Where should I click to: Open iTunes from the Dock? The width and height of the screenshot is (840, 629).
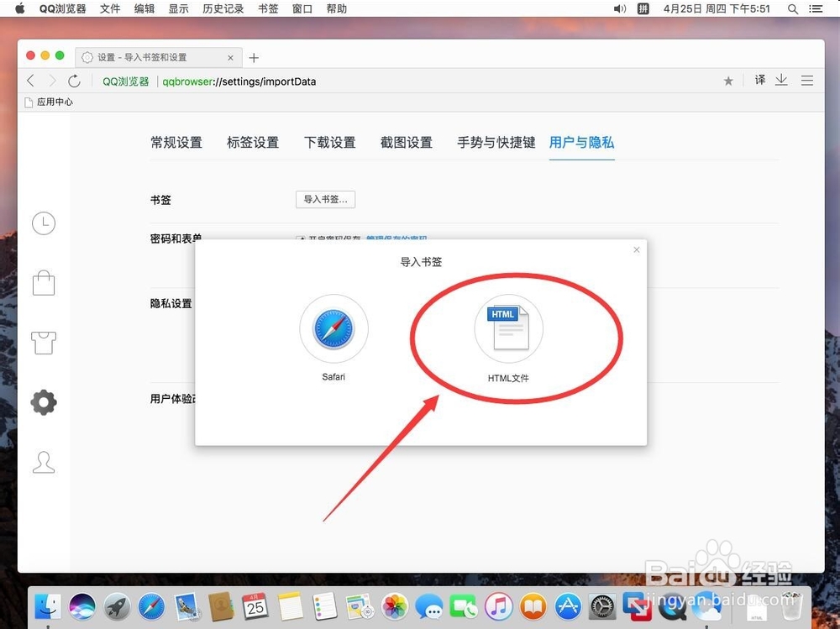click(x=499, y=606)
